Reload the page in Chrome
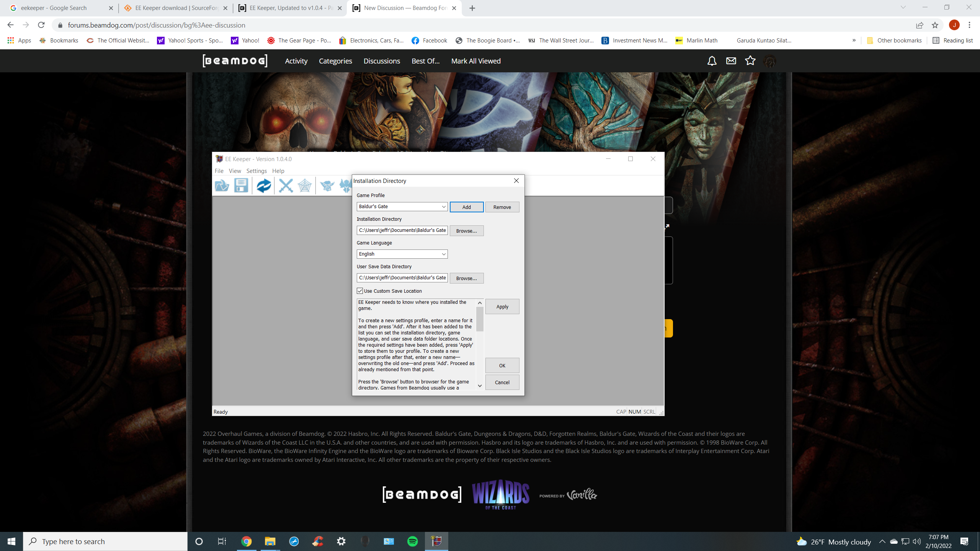This screenshot has width=980, height=551. [41, 25]
